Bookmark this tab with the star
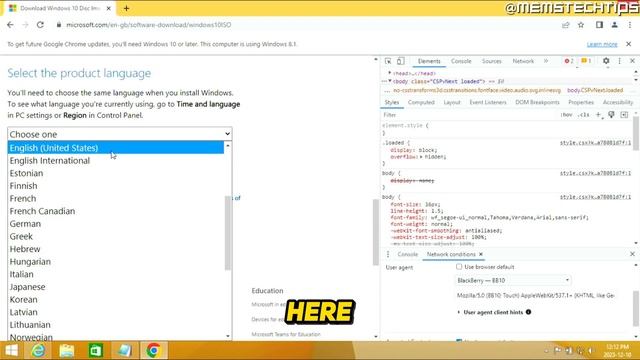The height and width of the screenshot is (360, 640). tap(581, 25)
